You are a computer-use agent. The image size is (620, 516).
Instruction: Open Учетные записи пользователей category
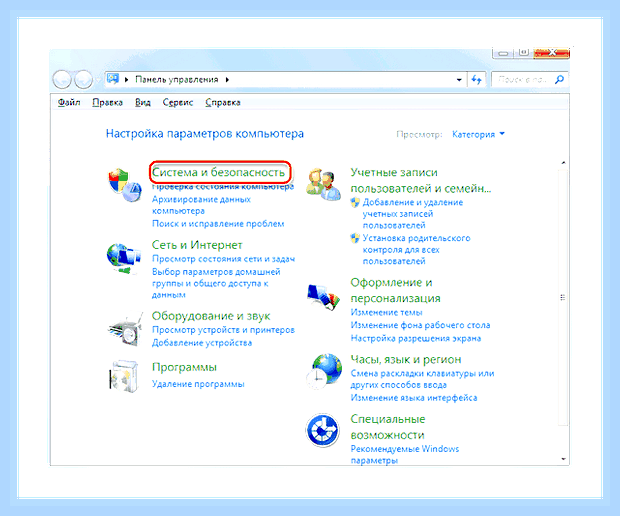pos(421,180)
